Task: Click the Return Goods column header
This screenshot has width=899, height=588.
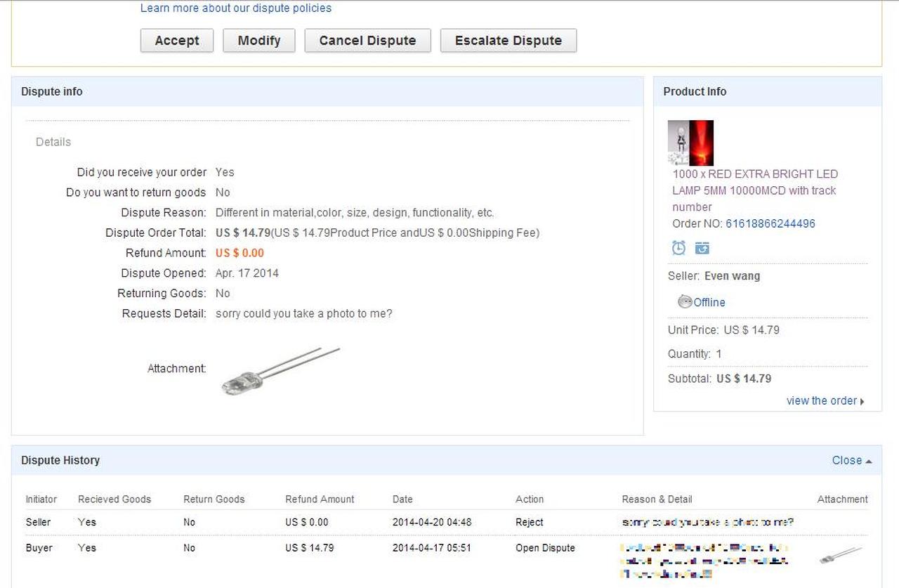Action: pyautogui.click(x=214, y=499)
